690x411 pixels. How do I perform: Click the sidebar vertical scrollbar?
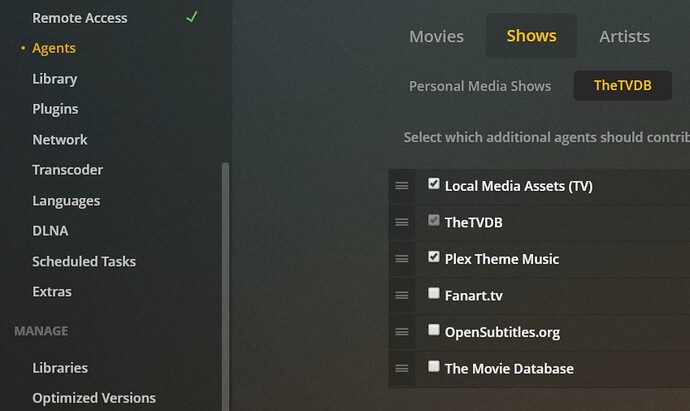pos(225,286)
